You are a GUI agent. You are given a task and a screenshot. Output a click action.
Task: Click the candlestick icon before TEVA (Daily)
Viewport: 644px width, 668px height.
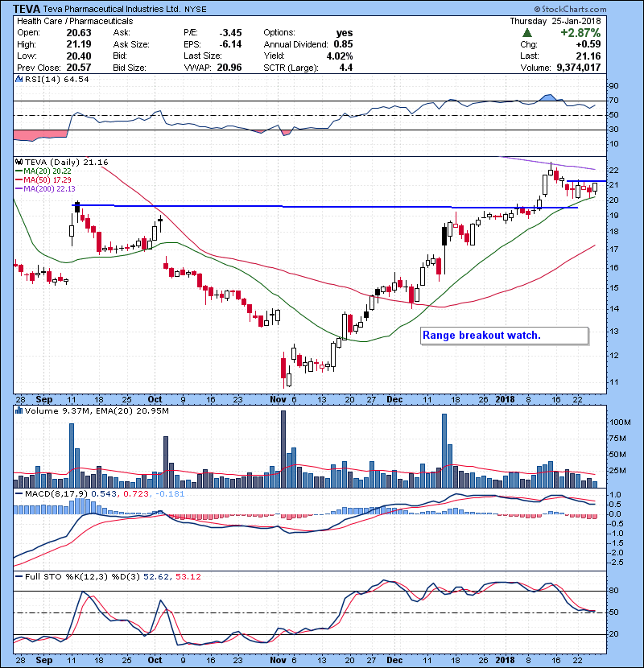19,162
